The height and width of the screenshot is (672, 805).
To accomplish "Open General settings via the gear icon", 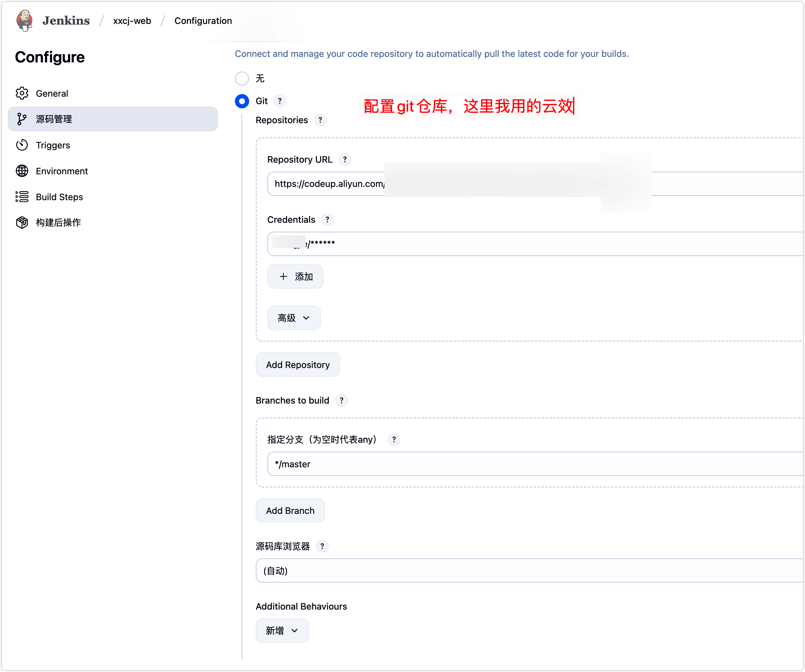I will point(22,93).
